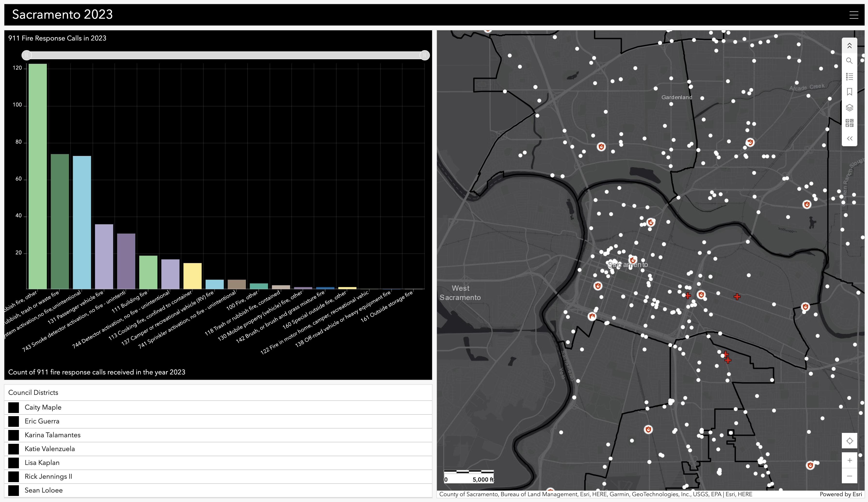868x502 pixels.
Task: Click the find my location button
Action: coord(849,441)
